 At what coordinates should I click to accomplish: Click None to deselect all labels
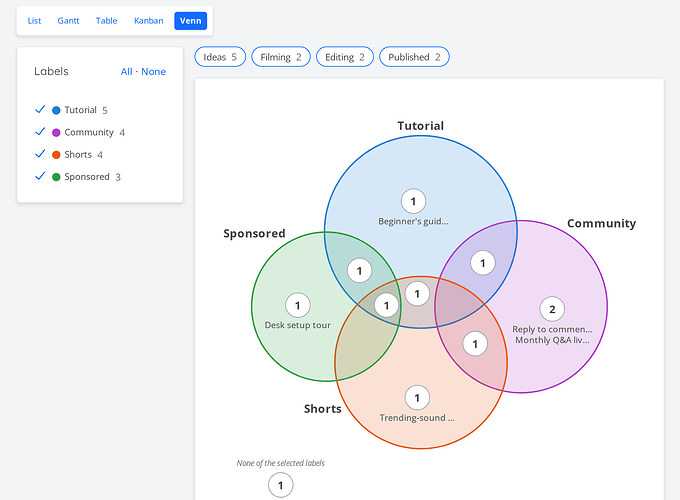click(154, 72)
